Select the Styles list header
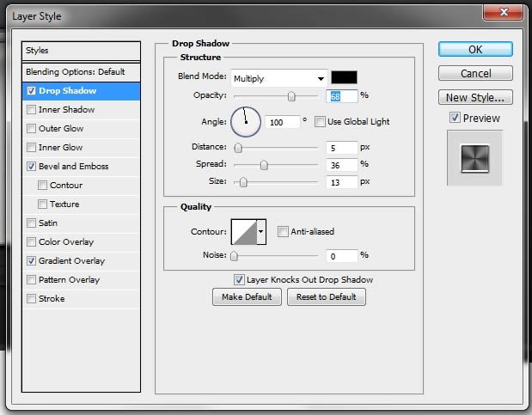Screen dimensions: 532x415 [81, 51]
